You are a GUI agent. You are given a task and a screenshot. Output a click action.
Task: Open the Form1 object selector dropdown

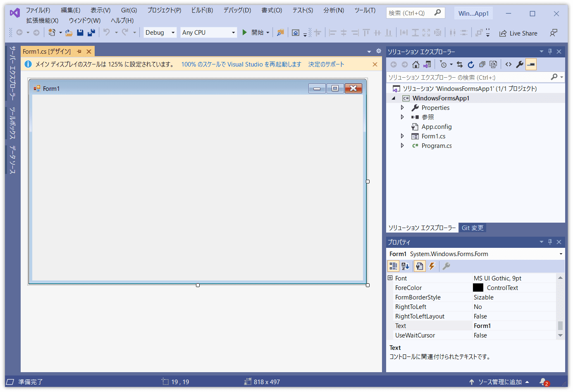[x=561, y=254]
